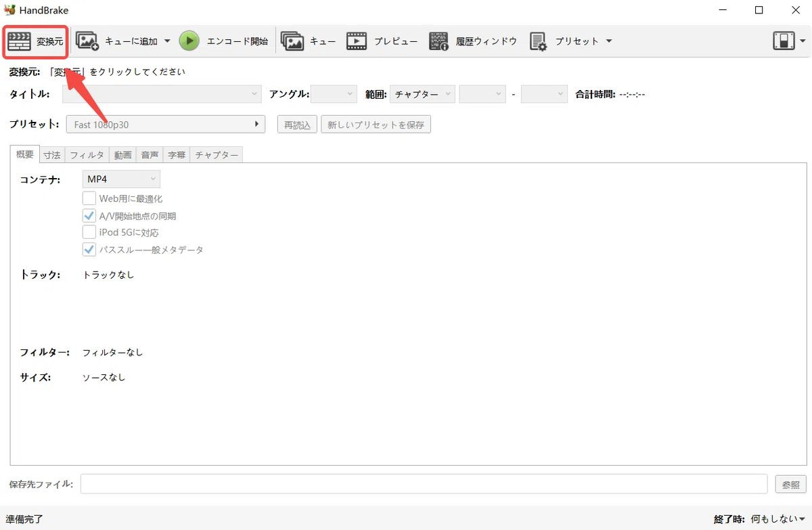Open the MP4 container dropdown
The height and width of the screenshot is (530, 812).
121,179
